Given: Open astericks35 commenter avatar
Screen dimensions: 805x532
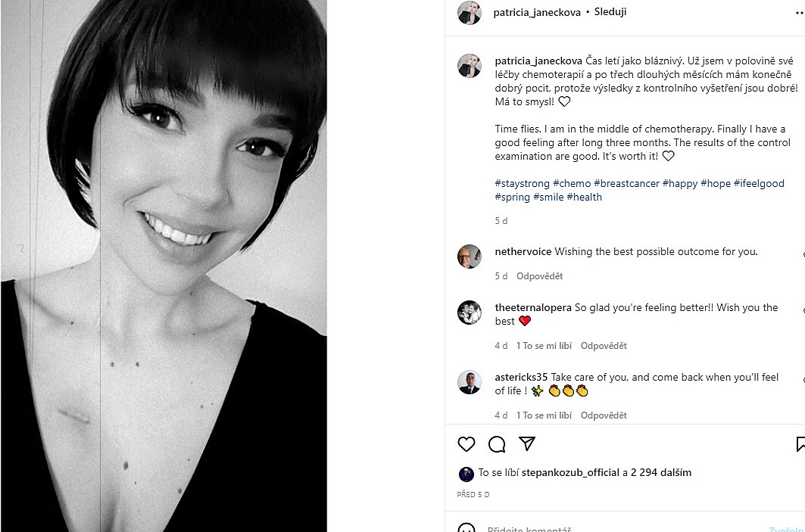Looking at the screenshot, I should [x=470, y=382].
